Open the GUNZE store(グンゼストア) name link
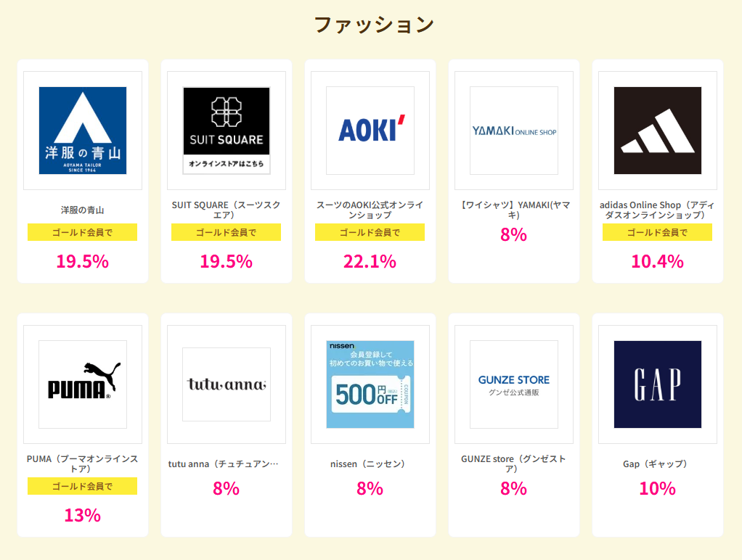 (x=514, y=464)
